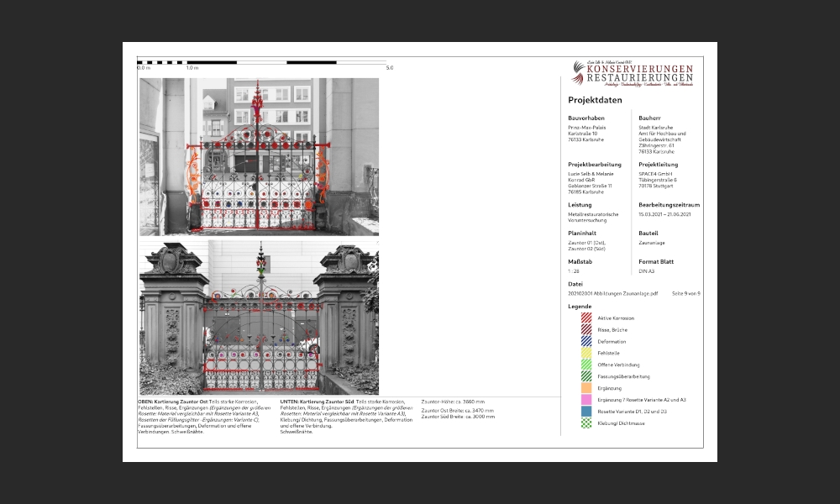The height and width of the screenshot is (504, 840).
Task: Click the Risse, Brüche hatched swatch
Action: 585,330
